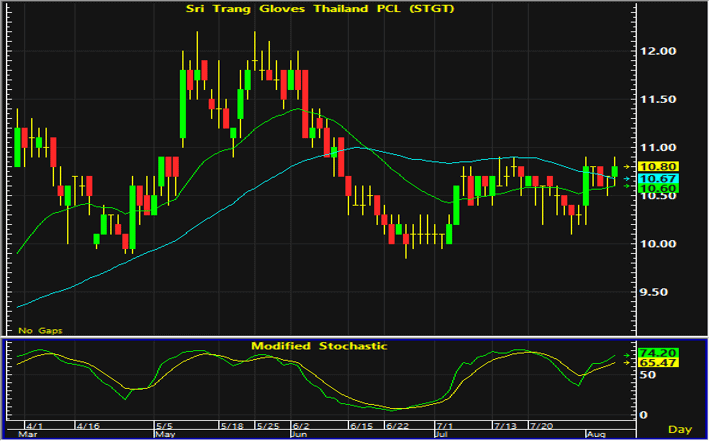Click the cyan arrow beside 10.67
The width and height of the screenshot is (710, 441).
point(627,179)
